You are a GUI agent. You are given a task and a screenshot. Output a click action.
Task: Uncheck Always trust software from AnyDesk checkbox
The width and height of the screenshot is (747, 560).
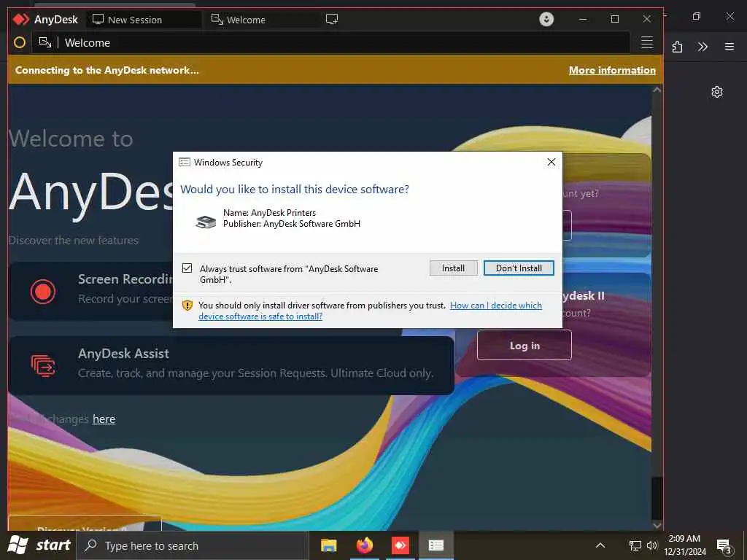[187, 268]
